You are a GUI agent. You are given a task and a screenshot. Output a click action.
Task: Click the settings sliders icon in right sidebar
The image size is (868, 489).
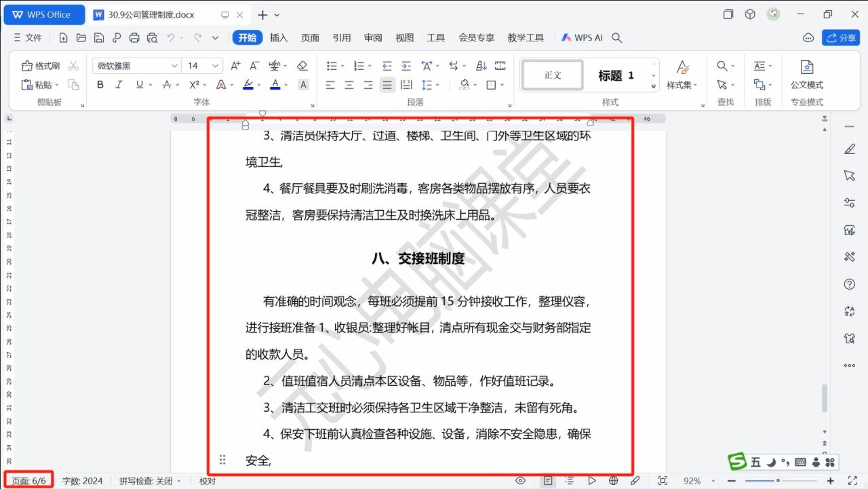(849, 203)
